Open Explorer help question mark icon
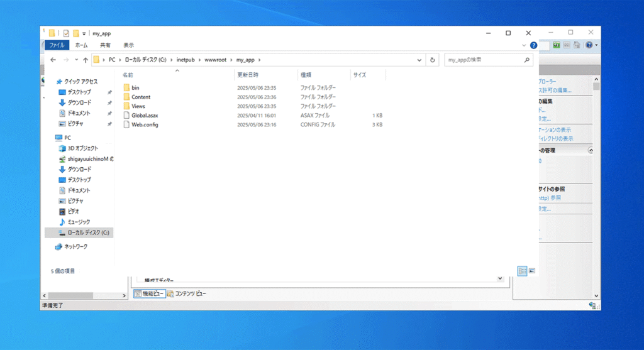Viewport: 644px width, 350px height. point(533,45)
